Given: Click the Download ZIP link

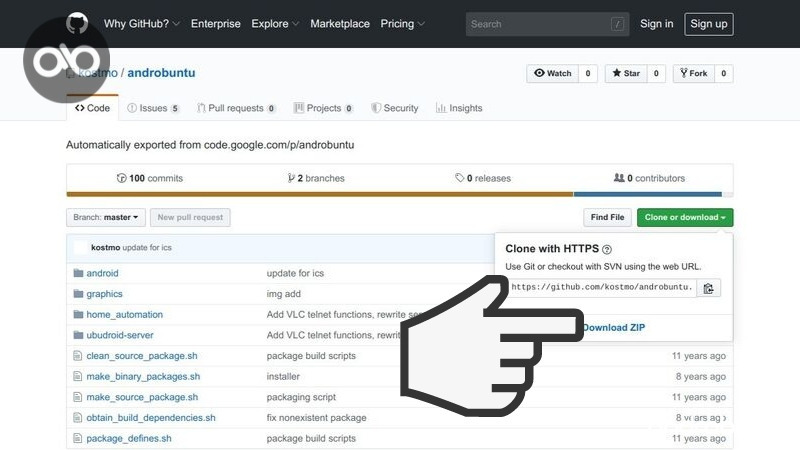Looking at the screenshot, I should pos(614,328).
